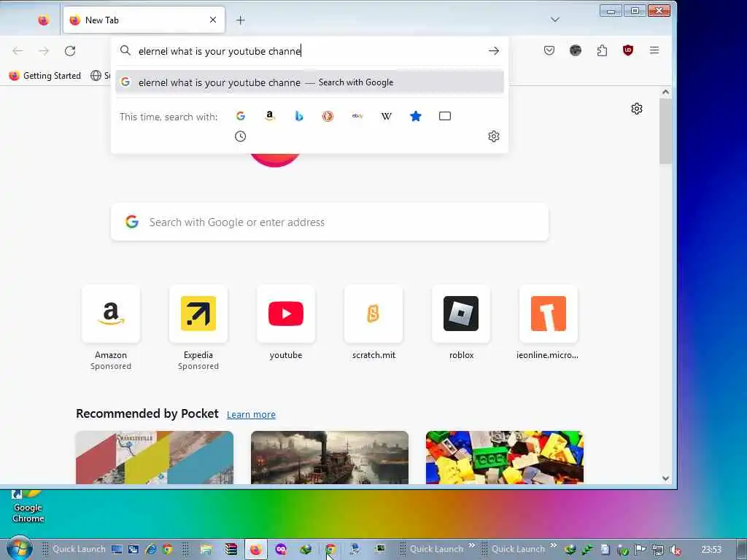Open the WinRAR icon on the taskbar
The image size is (747, 560).
pos(231,550)
